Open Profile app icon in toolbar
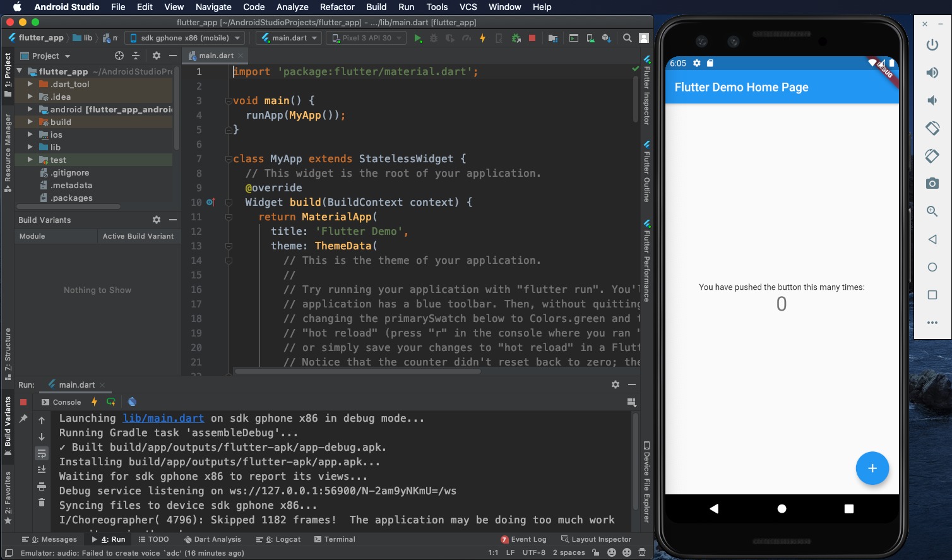Screen dimensions: 952x560 click(467, 38)
